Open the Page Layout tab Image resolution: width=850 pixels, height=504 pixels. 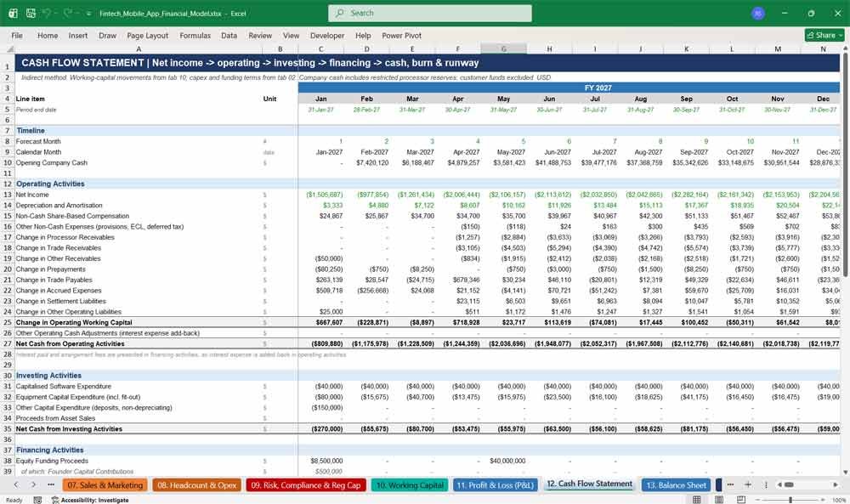coord(147,35)
